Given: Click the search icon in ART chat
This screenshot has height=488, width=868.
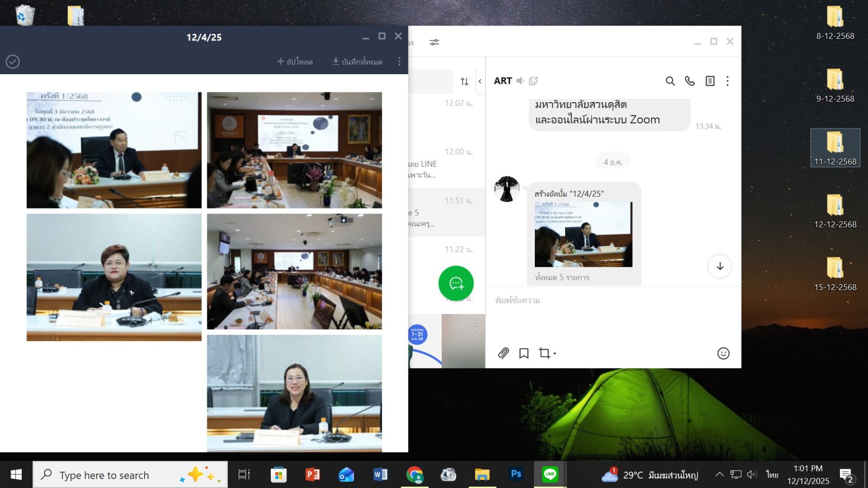Looking at the screenshot, I should coord(670,81).
